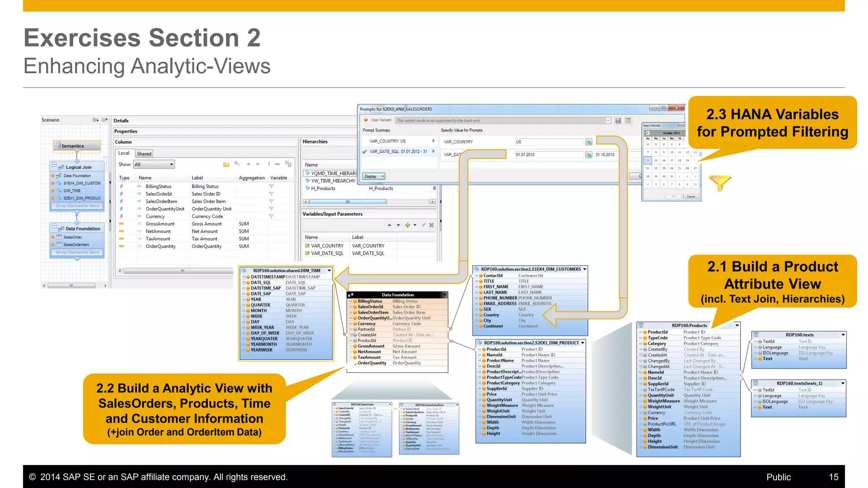Open the S2EX1_DIM_PRODUCT header dropdown

583,343
